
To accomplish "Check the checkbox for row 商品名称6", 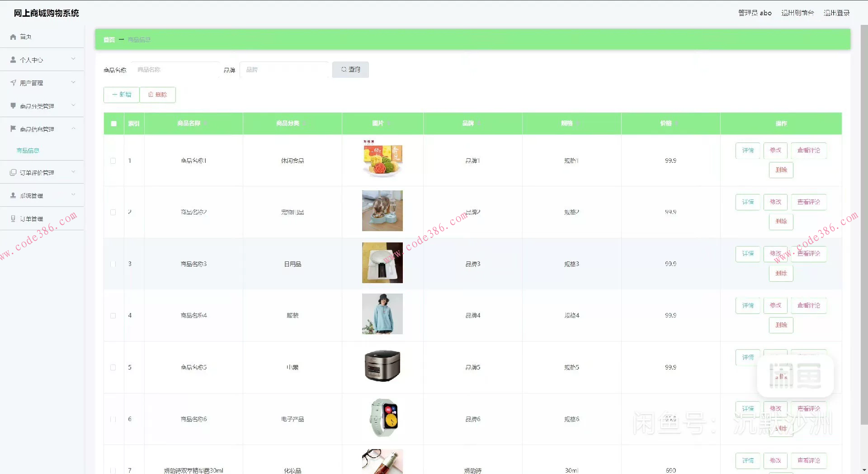I will 113,419.
